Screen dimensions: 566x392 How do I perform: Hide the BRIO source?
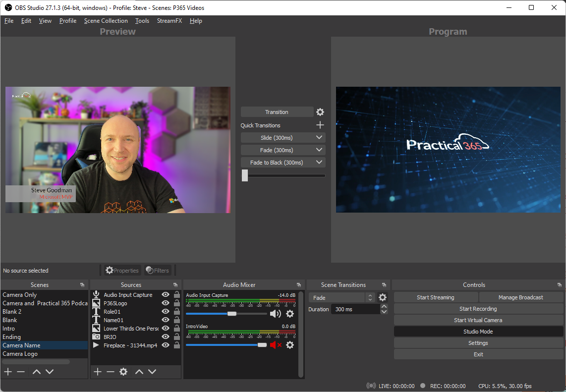(165, 336)
